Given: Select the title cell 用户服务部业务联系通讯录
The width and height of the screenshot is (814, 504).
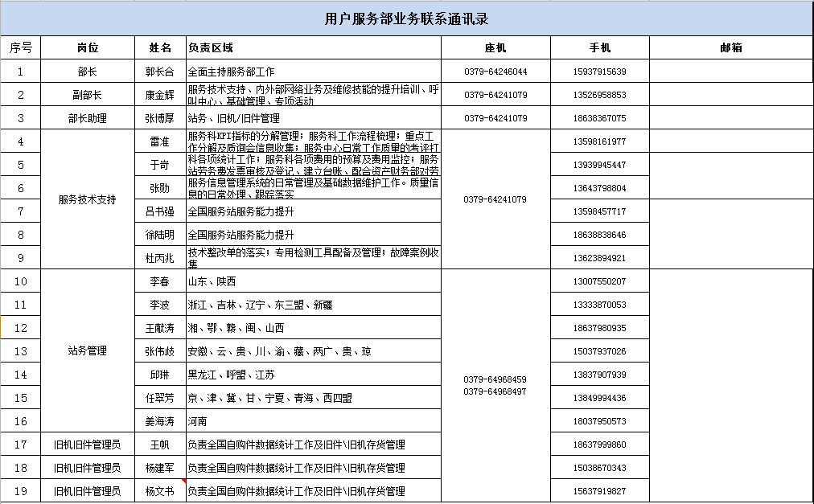Looking at the screenshot, I should click(406, 18).
